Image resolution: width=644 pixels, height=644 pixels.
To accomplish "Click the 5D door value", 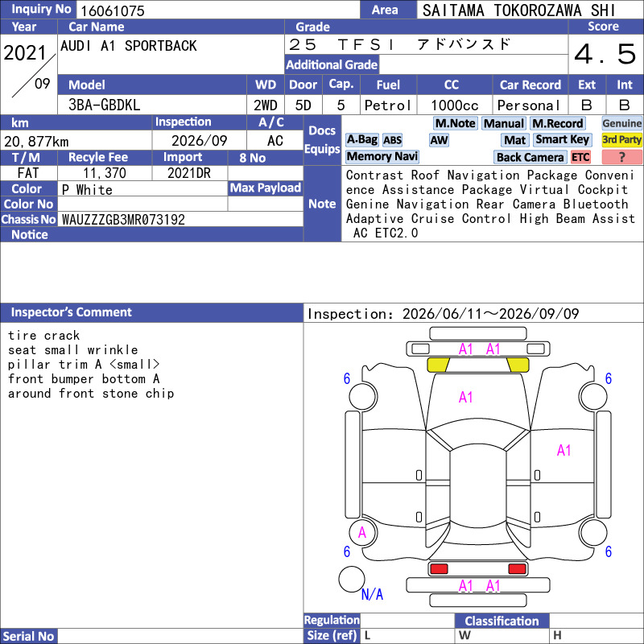I will click(x=303, y=105).
